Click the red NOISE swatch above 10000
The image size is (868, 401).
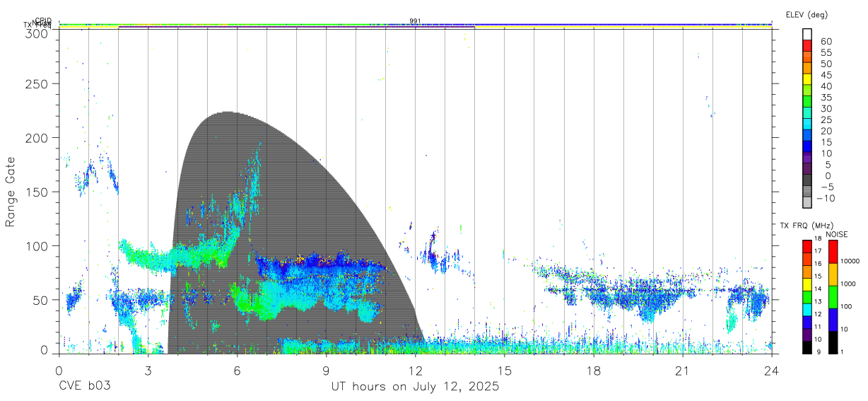coord(833,252)
